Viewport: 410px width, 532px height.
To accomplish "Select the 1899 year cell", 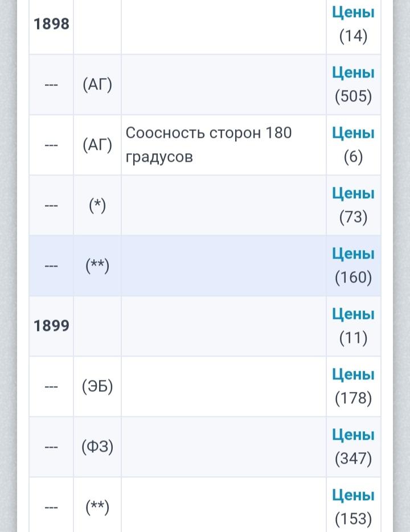I will click(x=51, y=326).
